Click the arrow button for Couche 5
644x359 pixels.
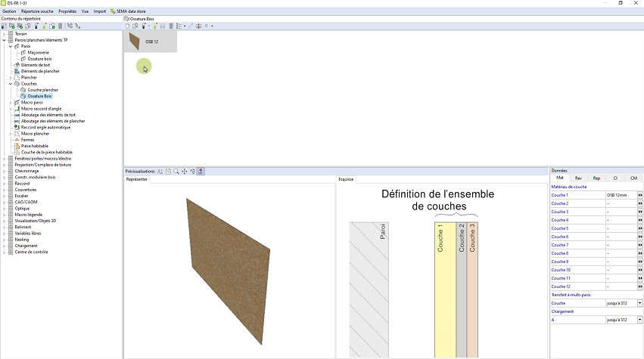click(x=639, y=228)
